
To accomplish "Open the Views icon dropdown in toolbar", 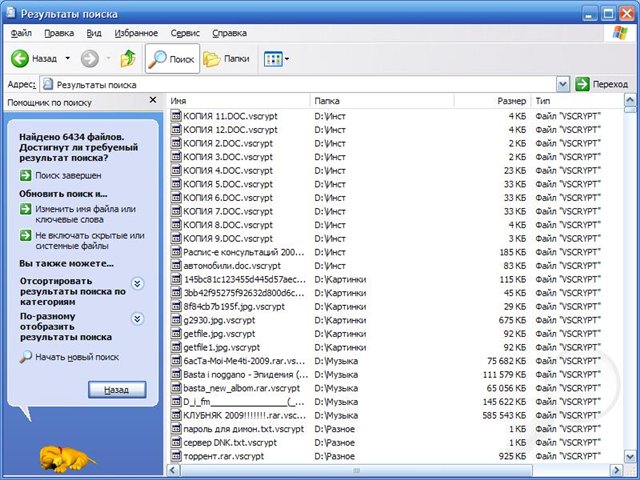I will click(x=276, y=59).
